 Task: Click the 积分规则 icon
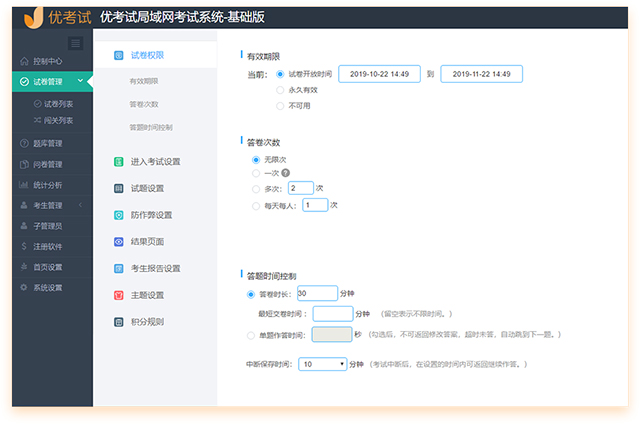tap(119, 322)
